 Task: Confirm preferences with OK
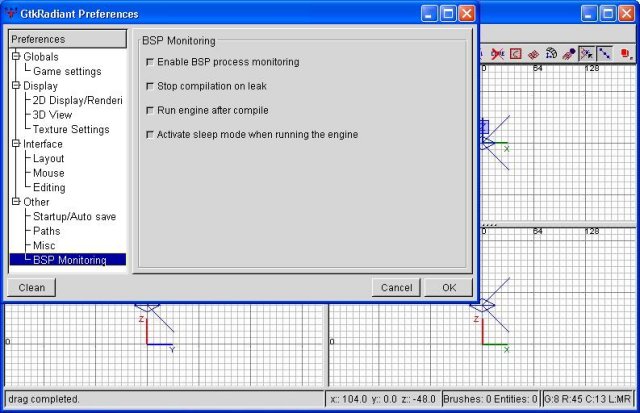449,288
